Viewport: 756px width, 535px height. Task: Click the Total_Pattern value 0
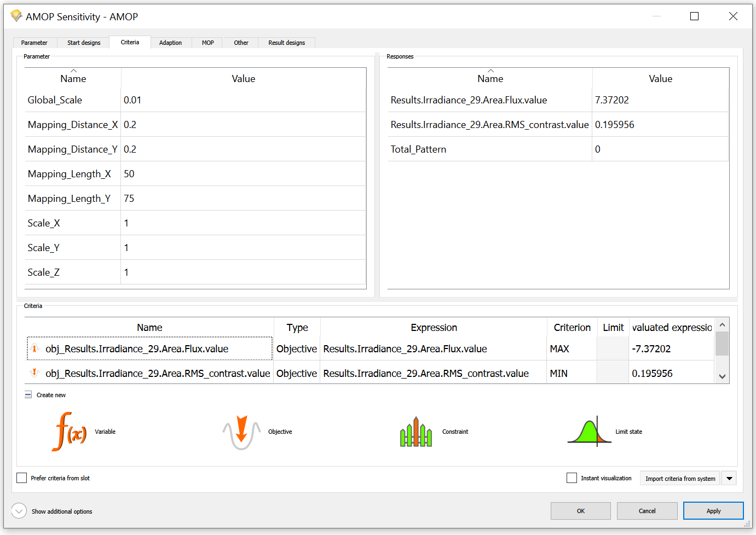tap(598, 149)
